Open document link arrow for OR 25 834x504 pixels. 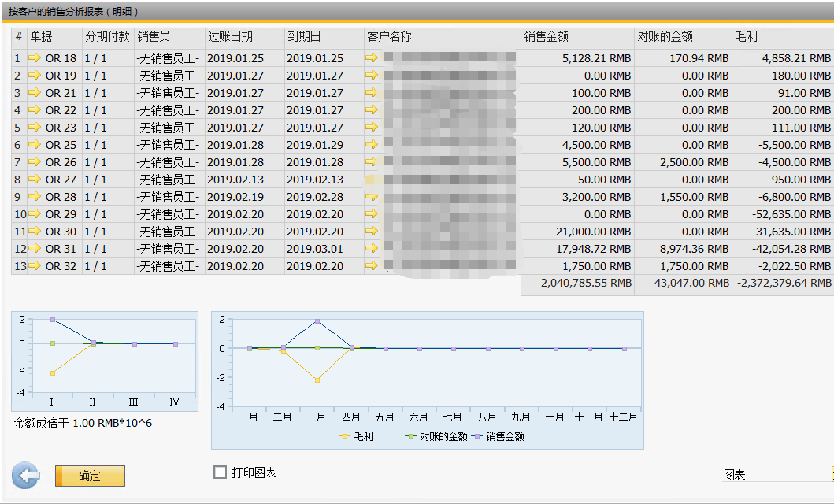point(35,145)
